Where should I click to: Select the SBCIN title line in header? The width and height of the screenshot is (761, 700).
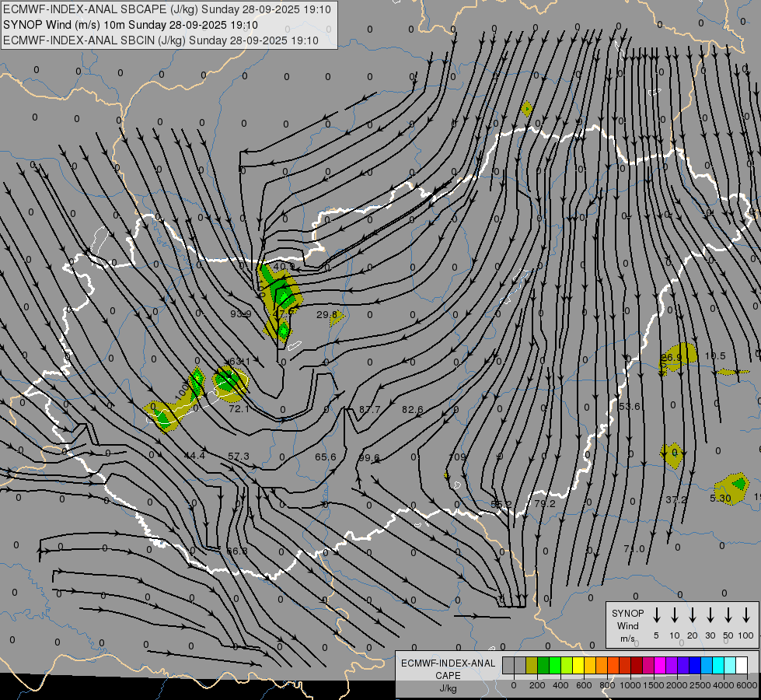tap(161, 40)
